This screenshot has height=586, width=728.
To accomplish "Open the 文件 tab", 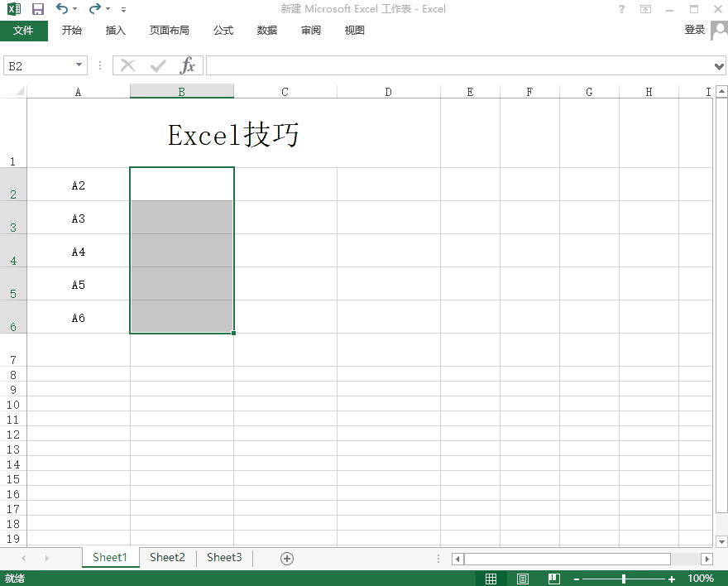I will click(x=23, y=31).
